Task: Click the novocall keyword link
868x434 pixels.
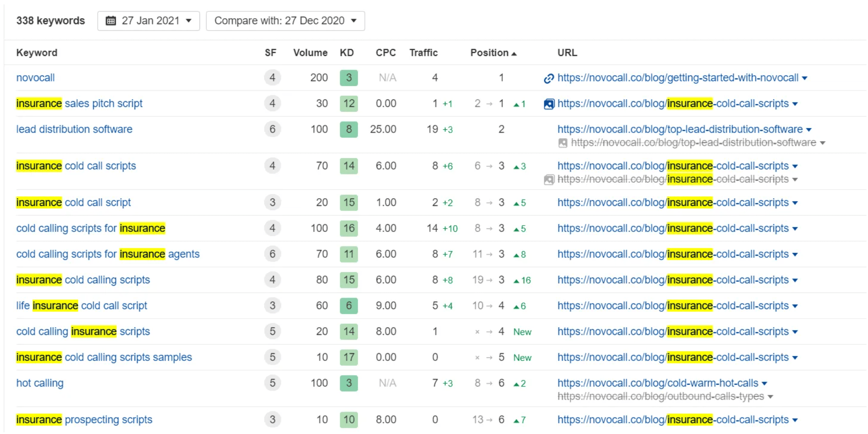Action: [36, 78]
